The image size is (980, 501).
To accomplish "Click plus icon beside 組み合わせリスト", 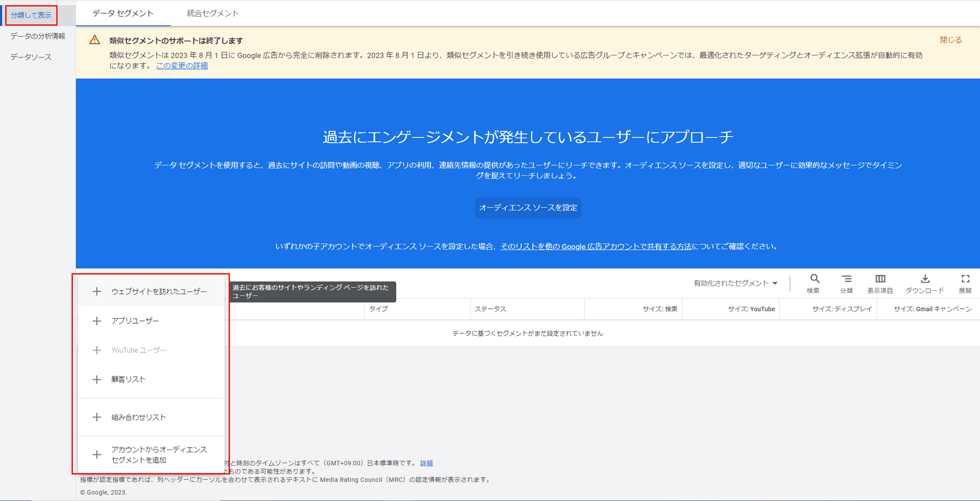I will pos(97,417).
